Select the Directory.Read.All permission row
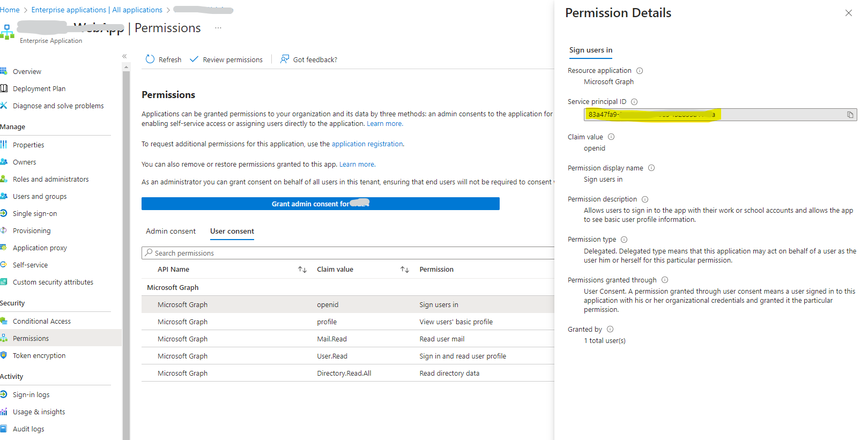This screenshot has width=868, height=440. [x=348, y=373]
